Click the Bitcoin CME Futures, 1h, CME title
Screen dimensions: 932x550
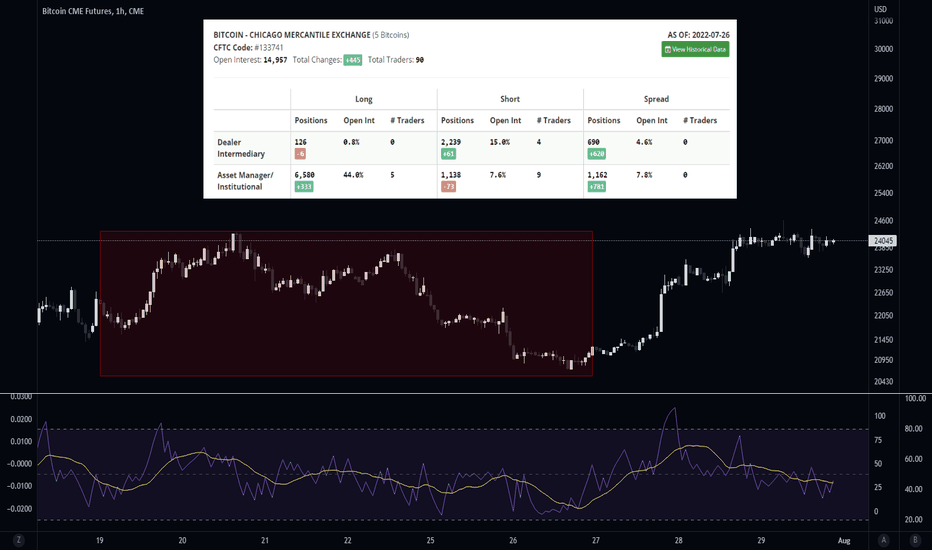coord(93,11)
